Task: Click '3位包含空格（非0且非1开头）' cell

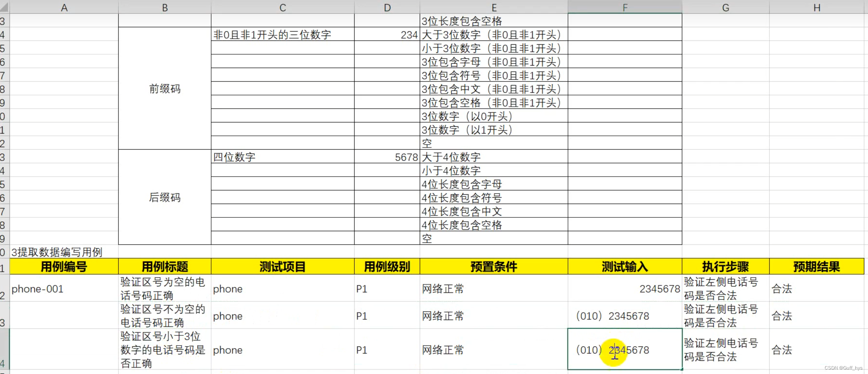Action: pyautogui.click(x=494, y=102)
